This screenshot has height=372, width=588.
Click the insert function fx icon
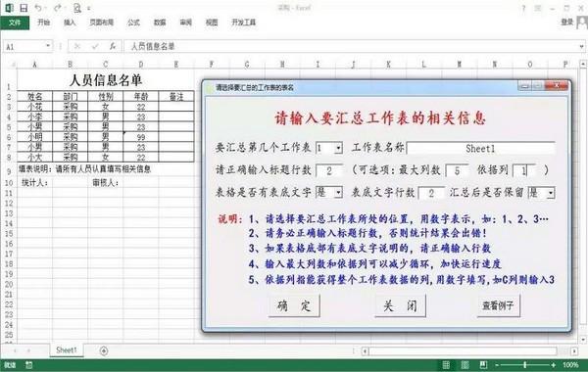coord(113,46)
